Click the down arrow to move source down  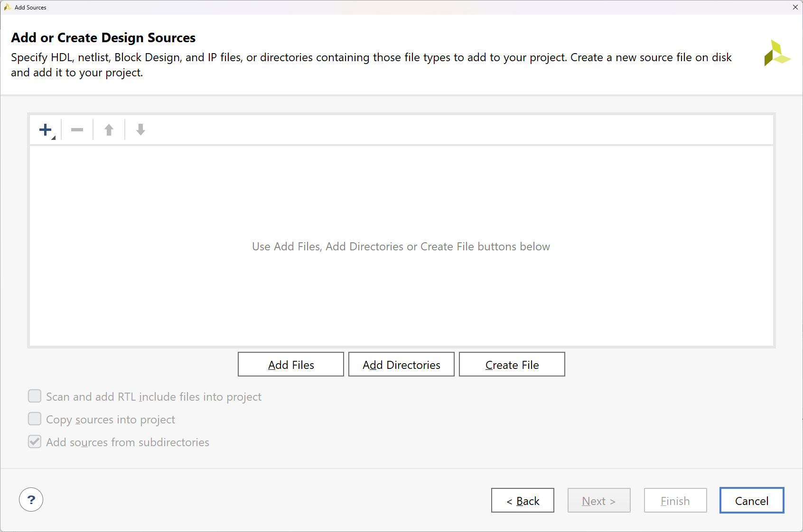click(140, 129)
